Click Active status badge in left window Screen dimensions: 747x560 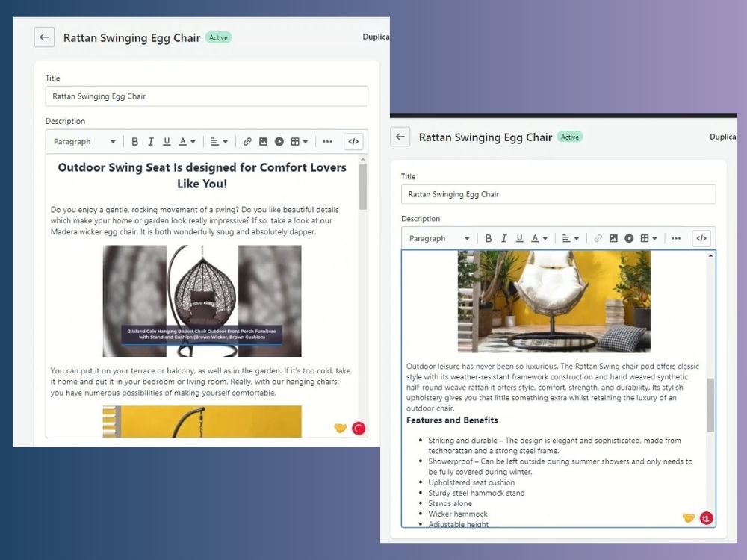click(219, 37)
